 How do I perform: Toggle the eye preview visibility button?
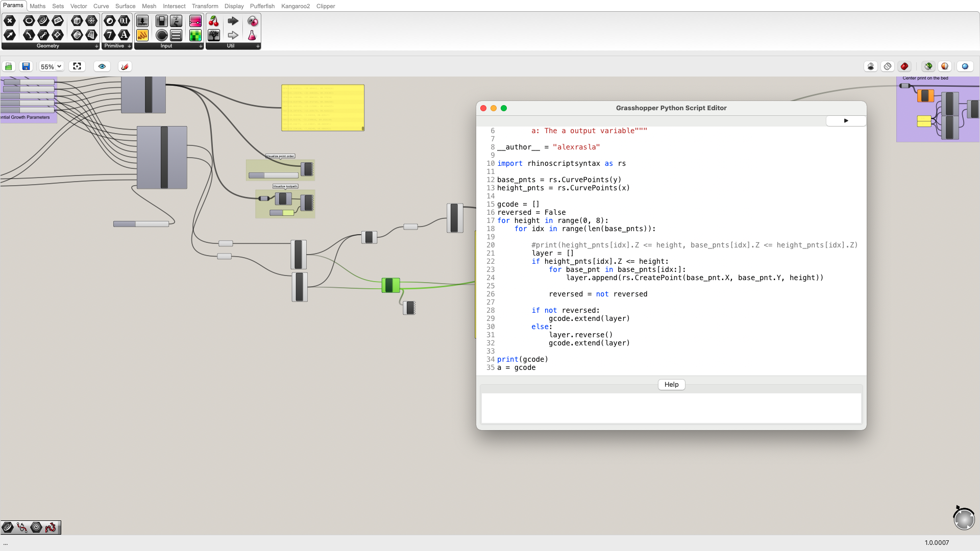[102, 66]
